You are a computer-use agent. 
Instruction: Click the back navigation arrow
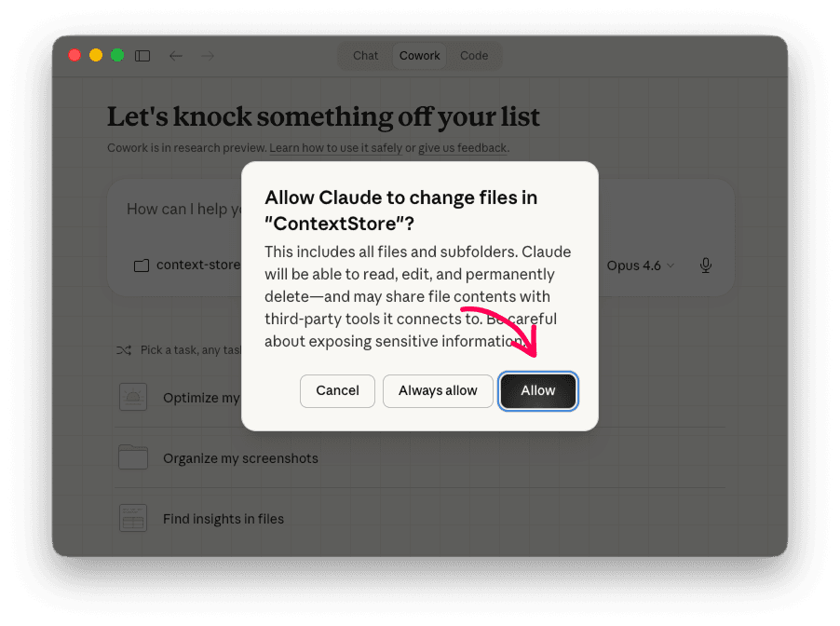coord(176,56)
